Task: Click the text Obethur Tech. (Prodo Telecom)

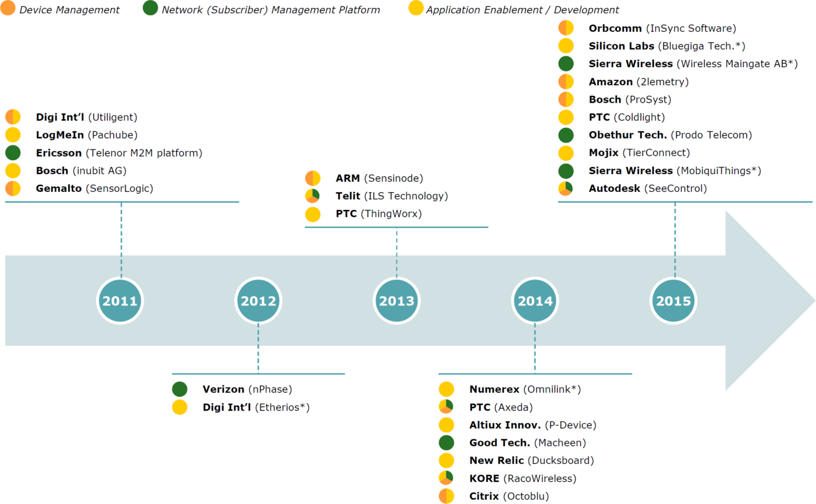Action: (670, 135)
